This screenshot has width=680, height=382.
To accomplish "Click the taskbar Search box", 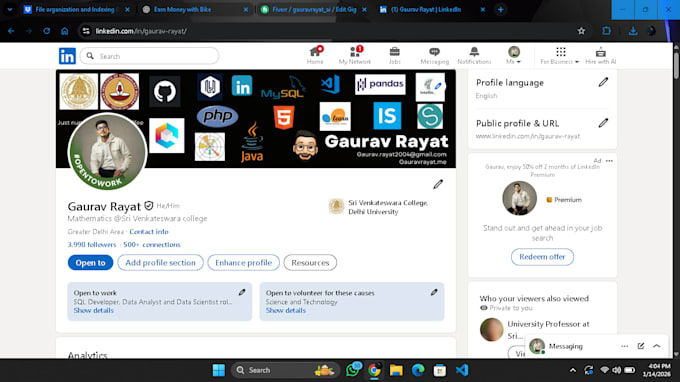I will (x=284, y=370).
